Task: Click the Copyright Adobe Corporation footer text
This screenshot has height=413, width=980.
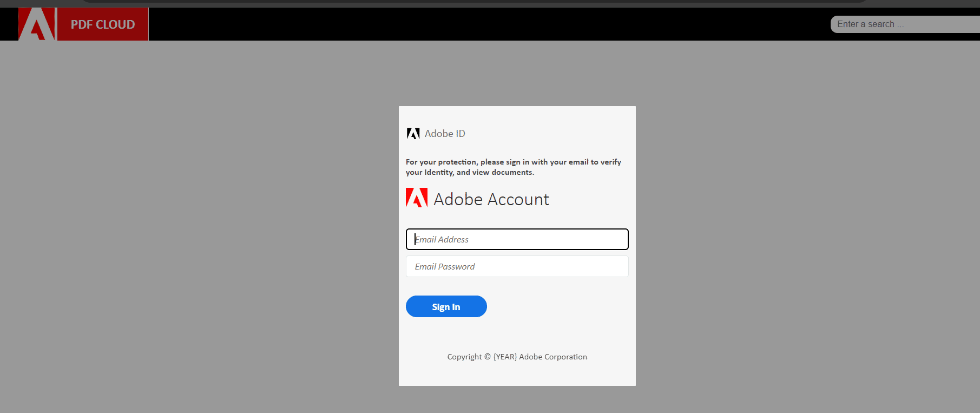Action: coord(517,357)
